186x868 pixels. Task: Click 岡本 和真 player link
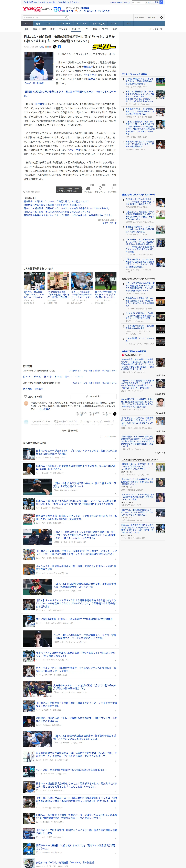pos(27,389)
